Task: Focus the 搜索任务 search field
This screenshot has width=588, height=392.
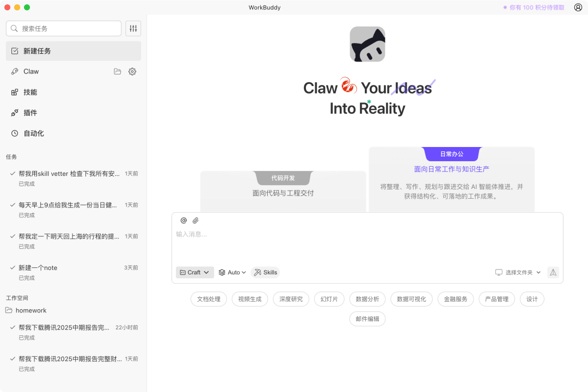Action: (64, 28)
